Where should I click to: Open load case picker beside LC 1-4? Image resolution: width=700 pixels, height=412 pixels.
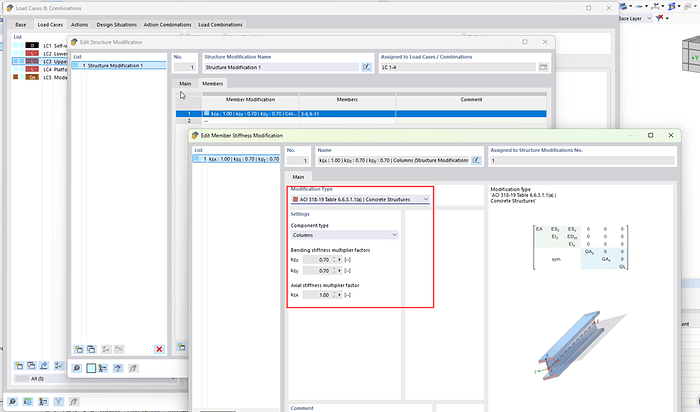pos(543,67)
